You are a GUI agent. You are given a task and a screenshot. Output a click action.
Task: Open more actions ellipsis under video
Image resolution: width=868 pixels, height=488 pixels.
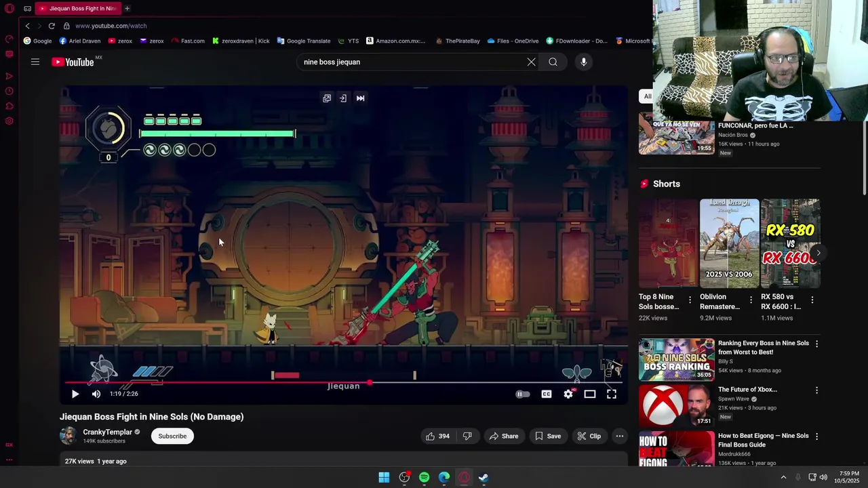coord(620,436)
